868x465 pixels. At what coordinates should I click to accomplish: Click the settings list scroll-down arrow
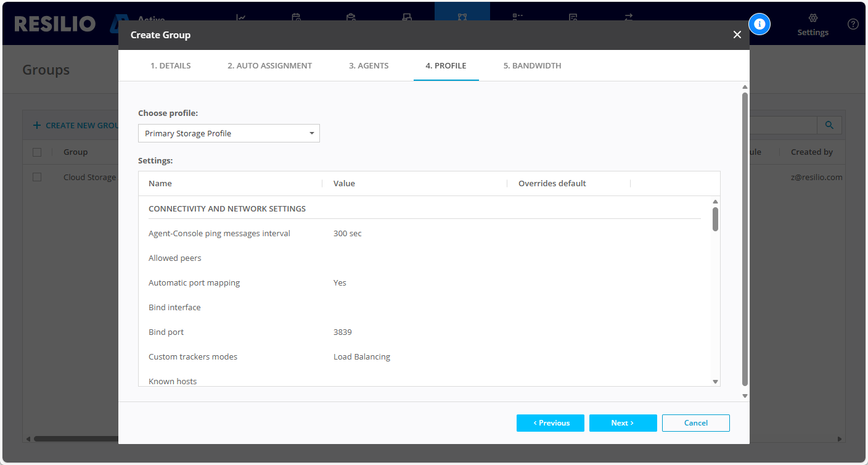pos(715,382)
